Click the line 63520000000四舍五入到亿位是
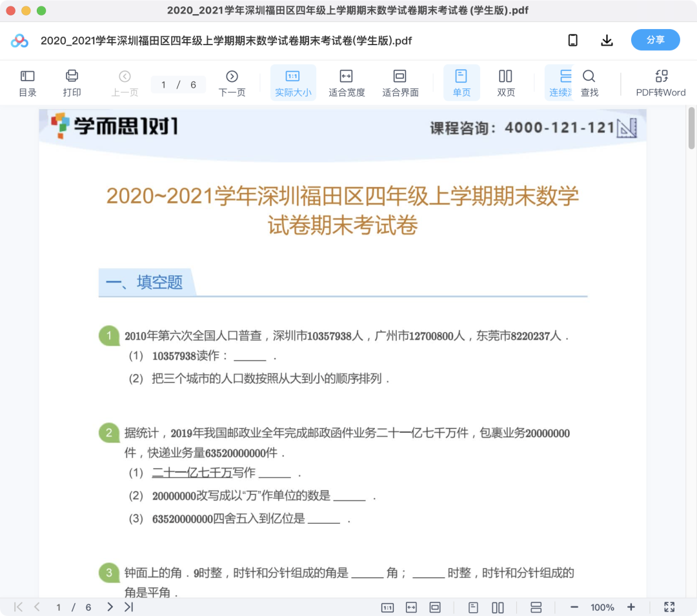This screenshot has width=697, height=616. pyautogui.click(x=228, y=519)
